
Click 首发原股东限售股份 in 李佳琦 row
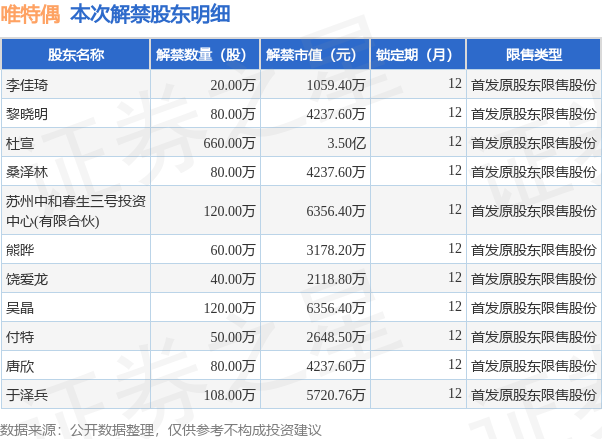click(x=534, y=85)
